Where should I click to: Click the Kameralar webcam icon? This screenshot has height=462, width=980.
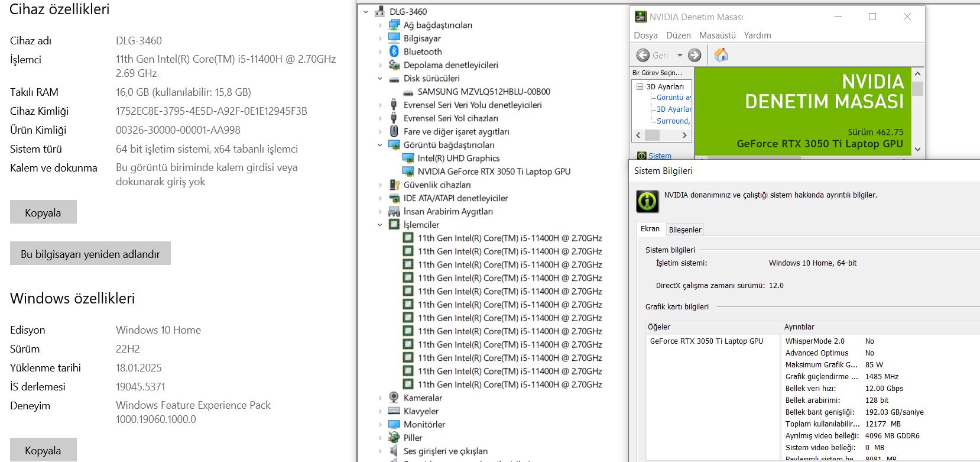pyautogui.click(x=394, y=398)
